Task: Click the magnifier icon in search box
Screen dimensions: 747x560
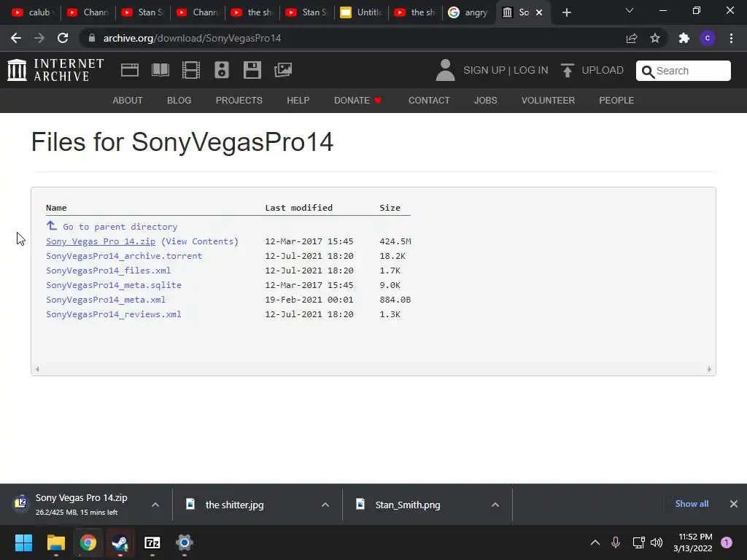Action: tap(648, 71)
